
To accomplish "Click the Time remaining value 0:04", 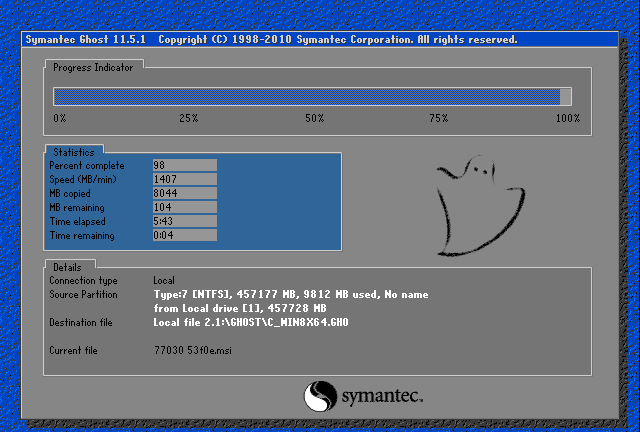I will [x=184, y=235].
